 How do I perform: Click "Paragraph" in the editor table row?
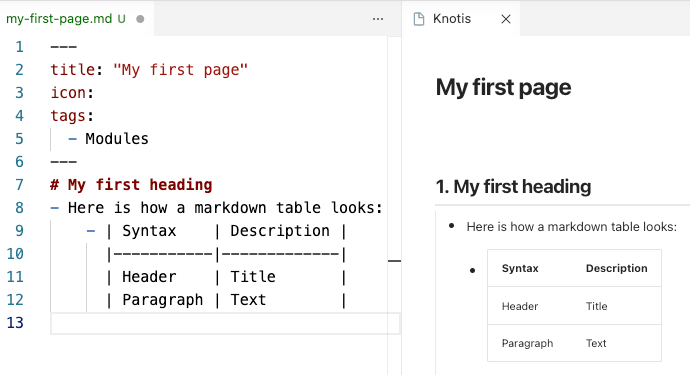click(162, 300)
